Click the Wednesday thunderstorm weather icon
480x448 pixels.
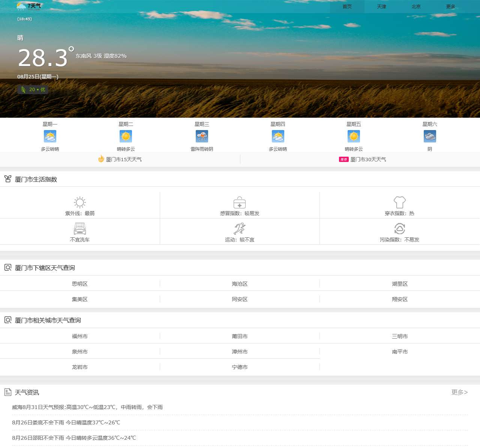(202, 136)
